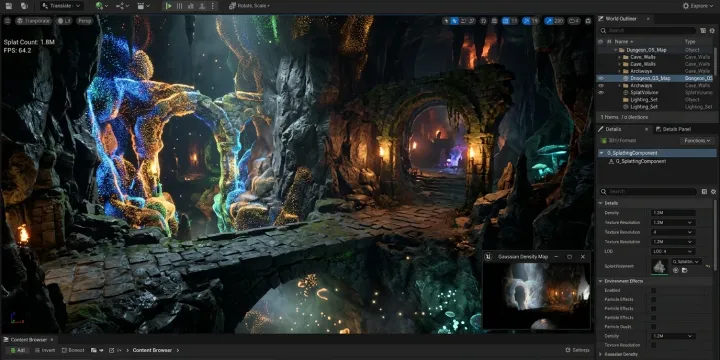
Task: Open the viewport hamburger options menu
Action: coord(7,21)
